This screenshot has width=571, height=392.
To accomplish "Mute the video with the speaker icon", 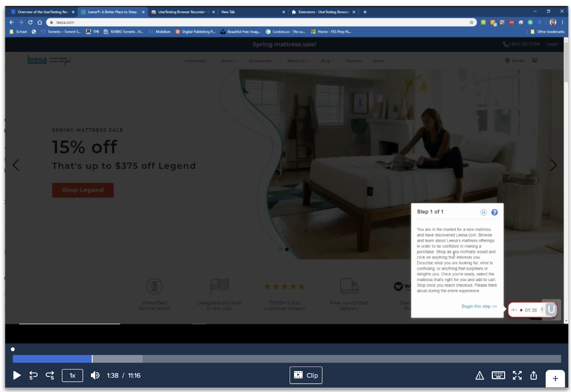I will [95, 375].
